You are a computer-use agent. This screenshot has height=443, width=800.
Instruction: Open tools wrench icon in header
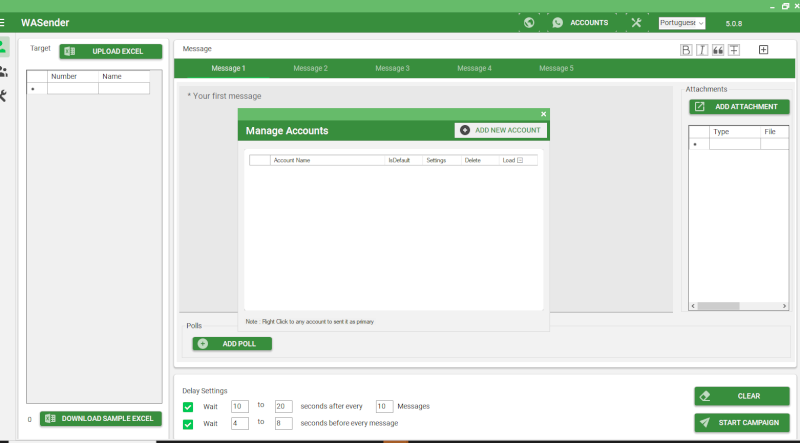pos(636,22)
